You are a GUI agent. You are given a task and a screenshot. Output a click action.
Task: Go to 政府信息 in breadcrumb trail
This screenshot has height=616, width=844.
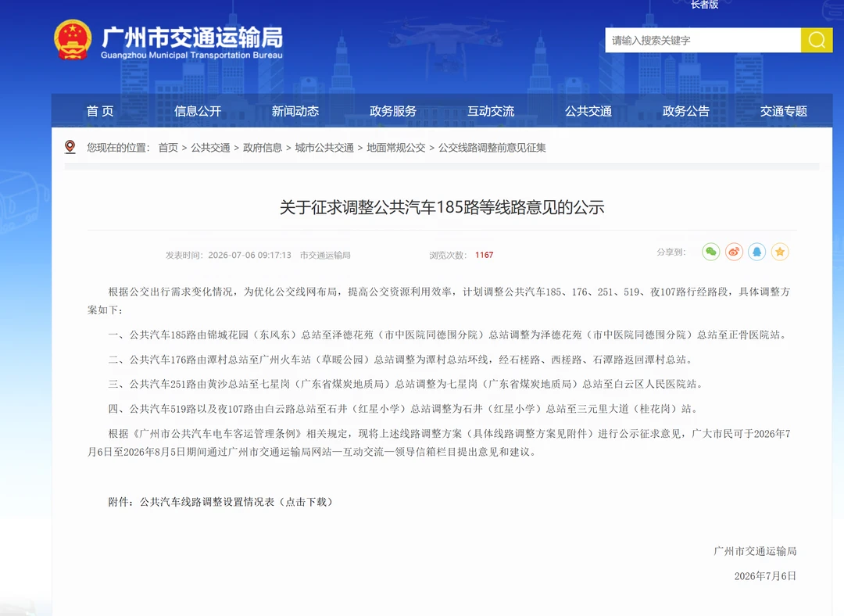coord(263,148)
